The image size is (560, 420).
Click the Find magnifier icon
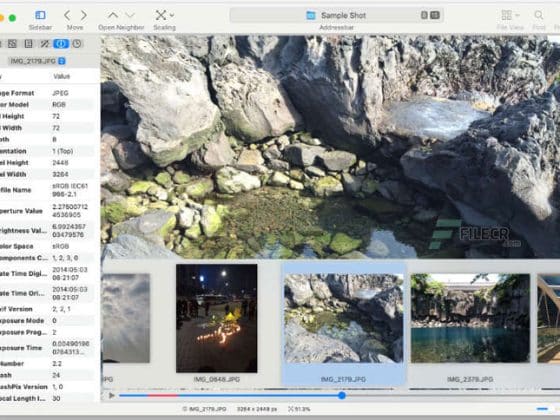(x=539, y=15)
